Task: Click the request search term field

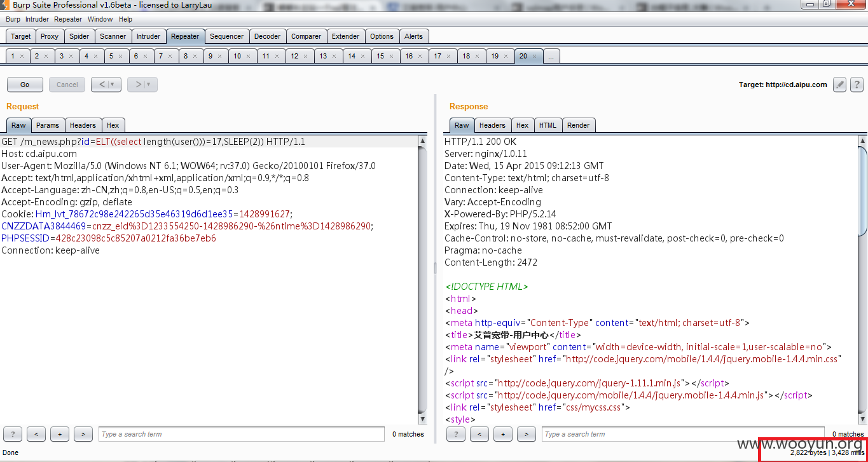Action: 242,434
